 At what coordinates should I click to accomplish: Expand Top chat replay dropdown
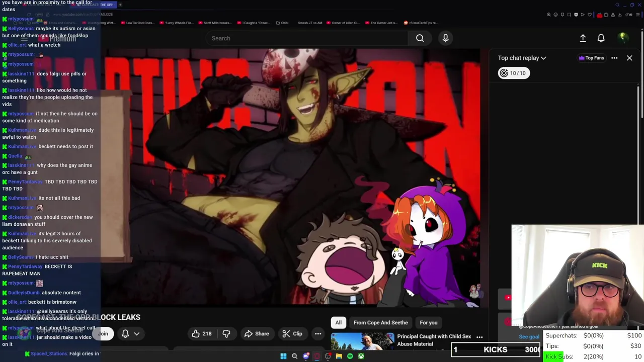[522, 58]
